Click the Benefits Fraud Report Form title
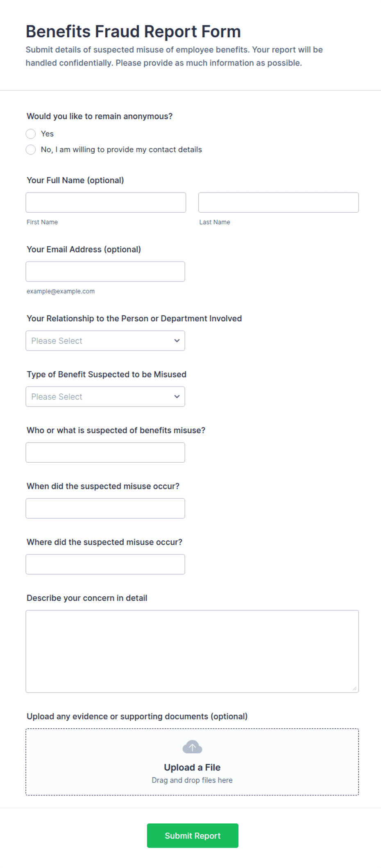This screenshot has height=868, width=381. pyautogui.click(x=133, y=32)
